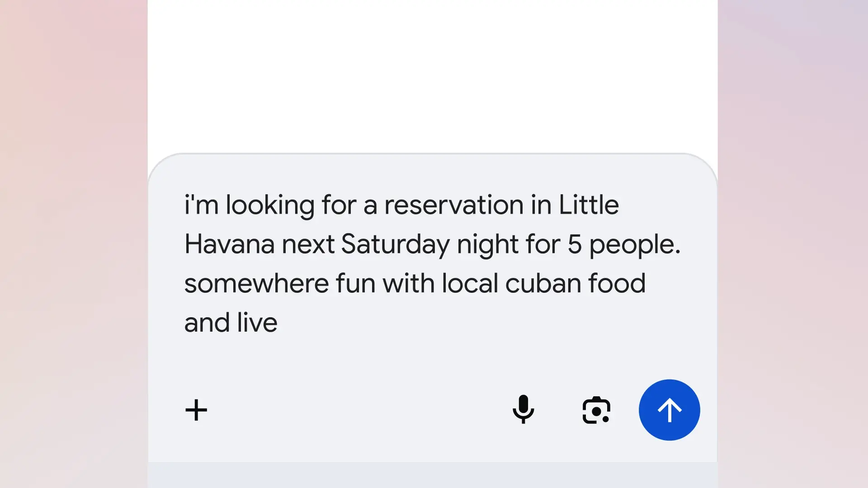Click the blank white area above the prompt box

pos(432,72)
